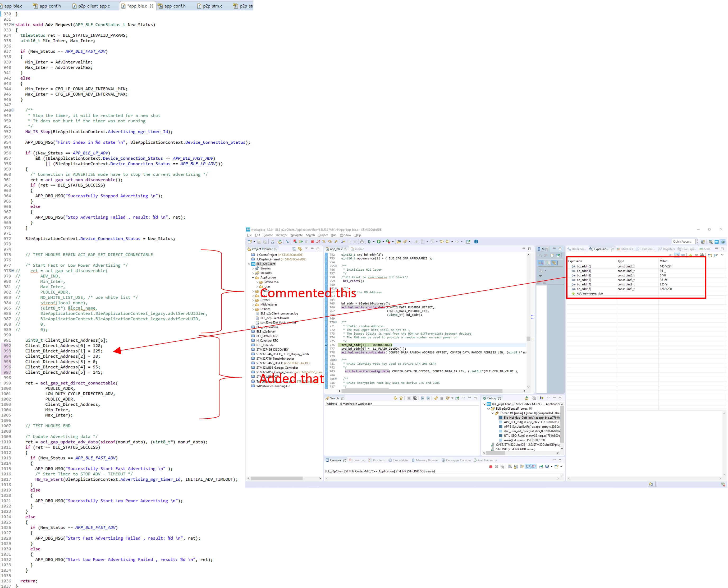Open the Run button dropdown arrow
Screen dimensions: 728x588
tap(384, 242)
